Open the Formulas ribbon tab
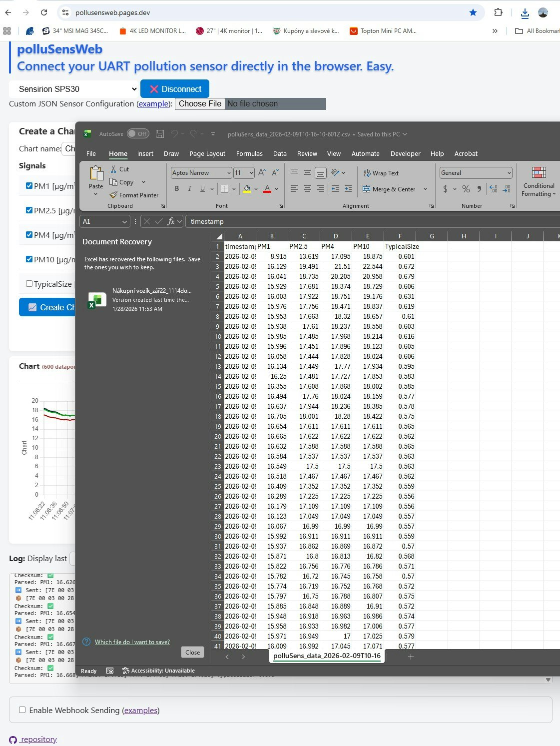Screen dimensions: 560x746 pyautogui.click(x=249, y=154)
